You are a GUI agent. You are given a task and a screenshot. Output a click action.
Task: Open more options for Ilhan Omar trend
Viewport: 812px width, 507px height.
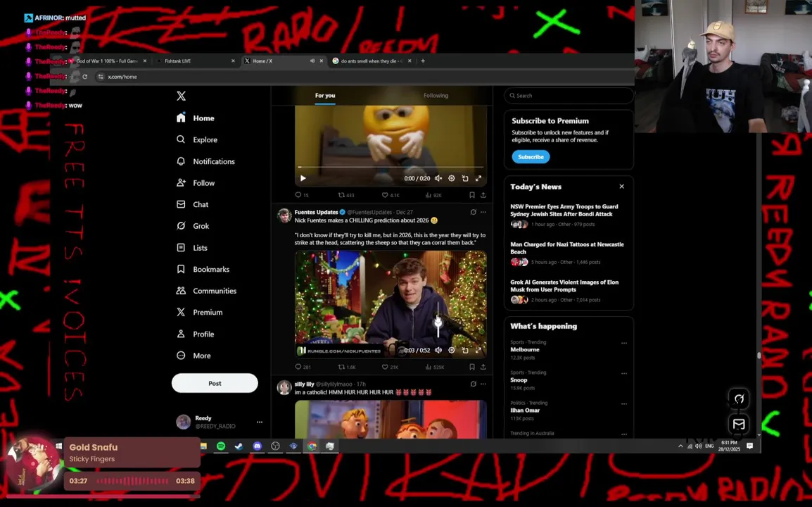tap(624, 403)
